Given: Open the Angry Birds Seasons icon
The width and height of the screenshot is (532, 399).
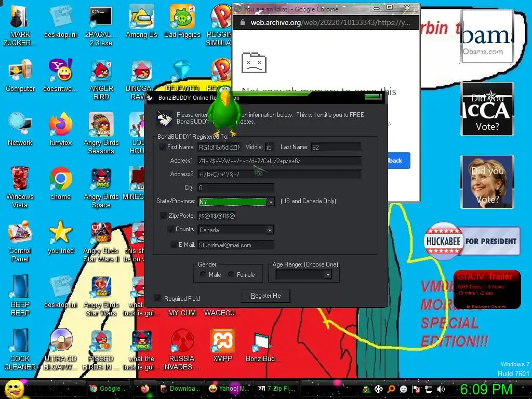Looking at the screenshot, I should (101, 134).
